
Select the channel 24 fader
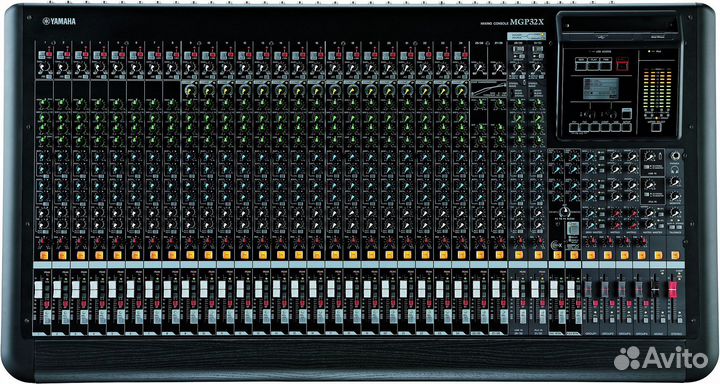tap(458, 289)
